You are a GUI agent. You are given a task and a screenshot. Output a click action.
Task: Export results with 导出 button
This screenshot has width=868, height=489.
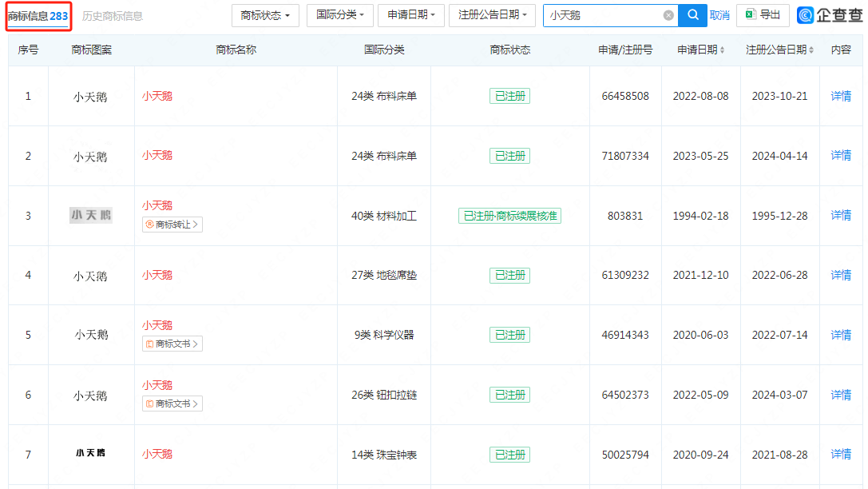click(763, 15)
